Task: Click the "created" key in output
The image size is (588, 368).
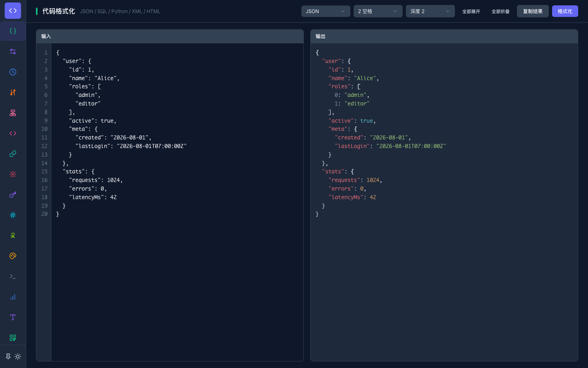Action: click(349, 137)
